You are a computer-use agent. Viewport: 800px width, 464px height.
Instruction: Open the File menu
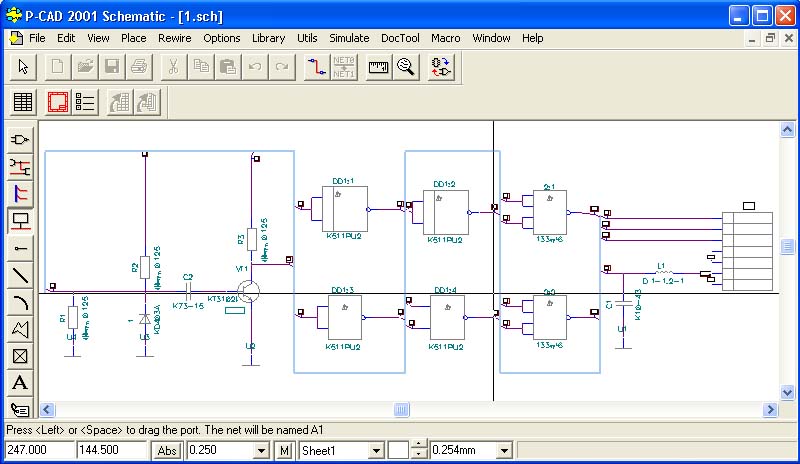pos(37,38)
